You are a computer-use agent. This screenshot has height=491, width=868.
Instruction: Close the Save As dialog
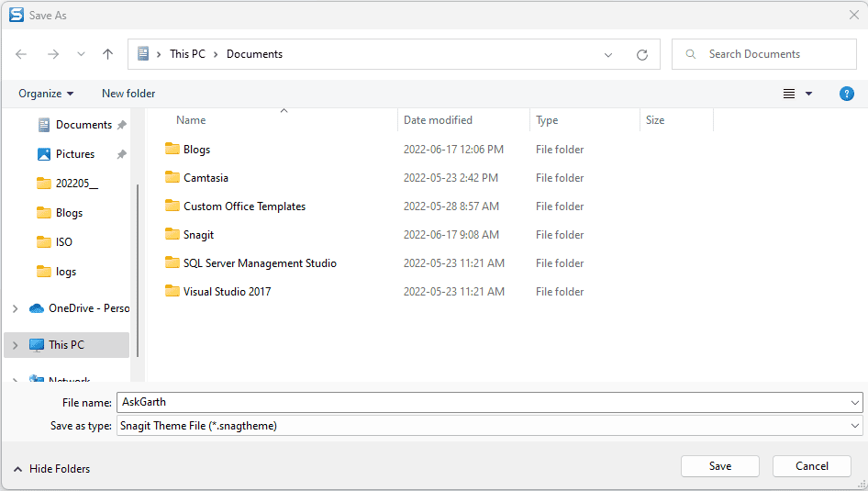tap(854, 15)
